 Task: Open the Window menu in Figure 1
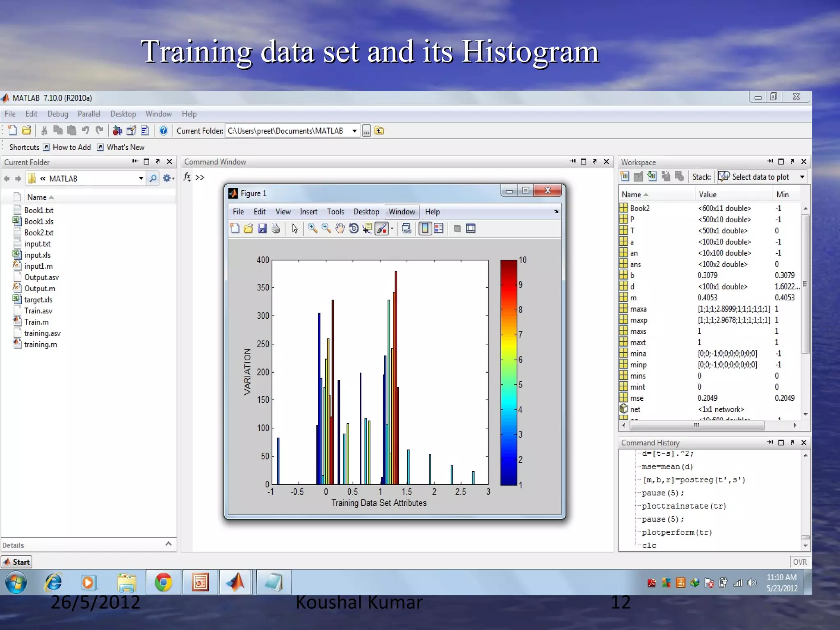tap(402, 212)
